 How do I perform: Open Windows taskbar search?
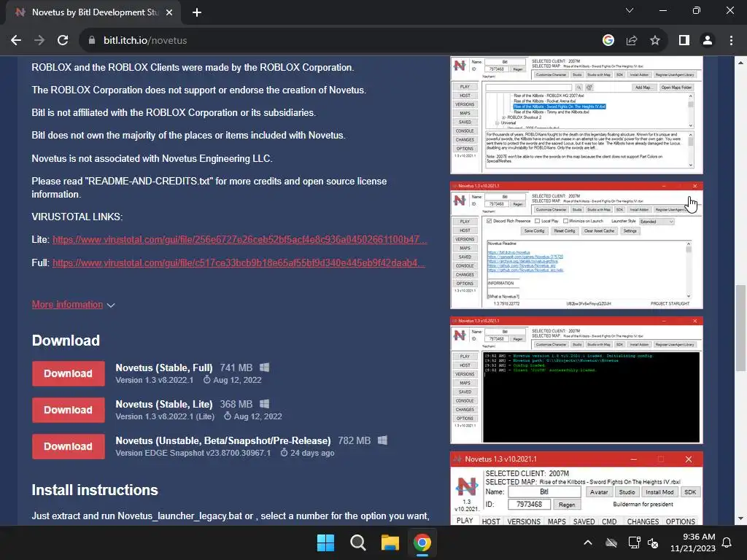(x=357, y=542)
